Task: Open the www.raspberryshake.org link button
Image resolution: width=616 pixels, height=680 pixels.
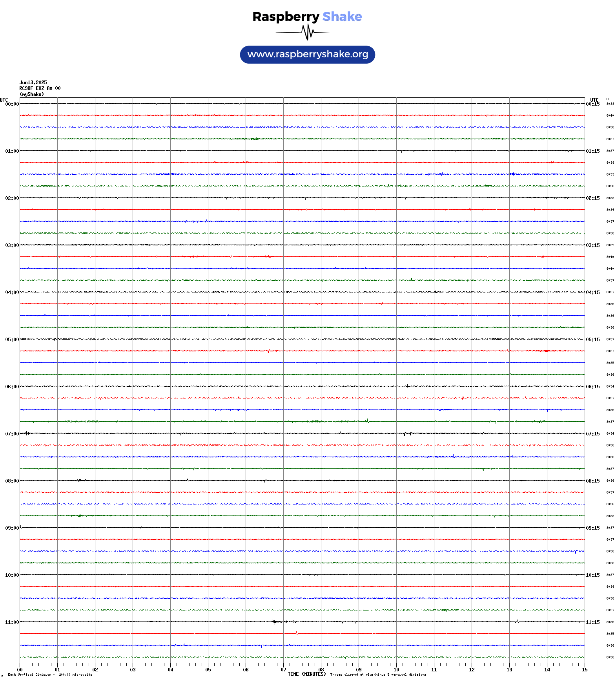Action: [x=308, y=55]
